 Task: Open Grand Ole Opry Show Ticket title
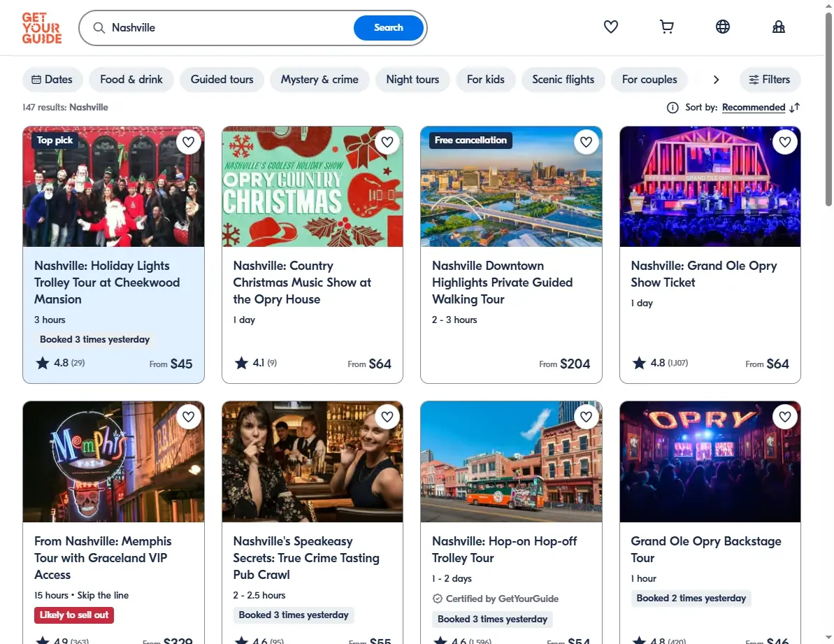point(704,274)
